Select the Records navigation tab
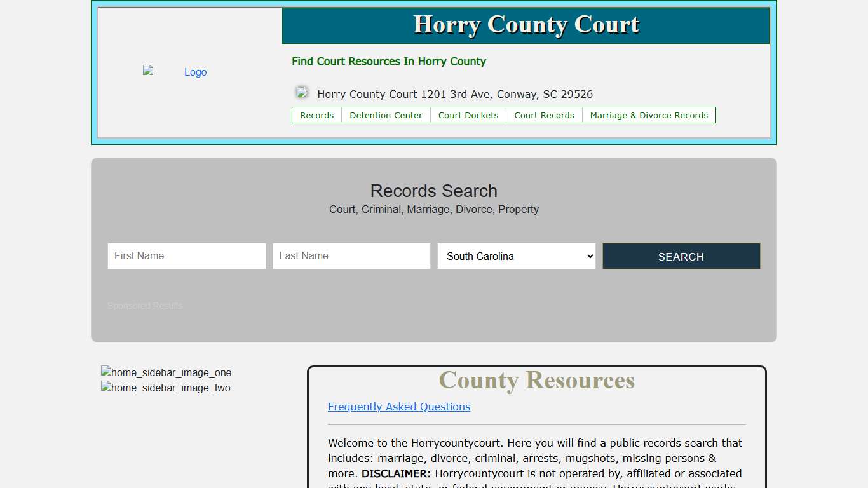This screenshot has width=868, height=488. (x=316, y=115)
